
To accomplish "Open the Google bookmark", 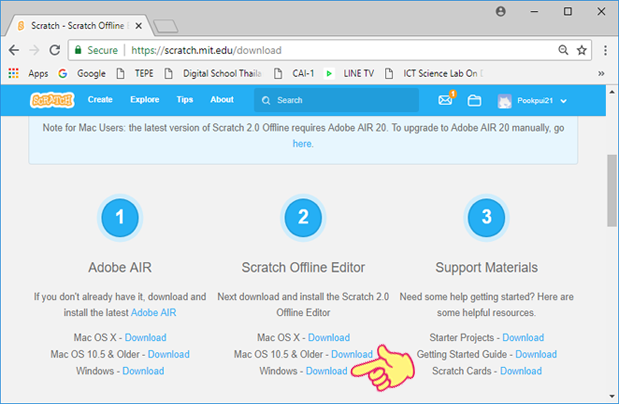I will point(82,73).
